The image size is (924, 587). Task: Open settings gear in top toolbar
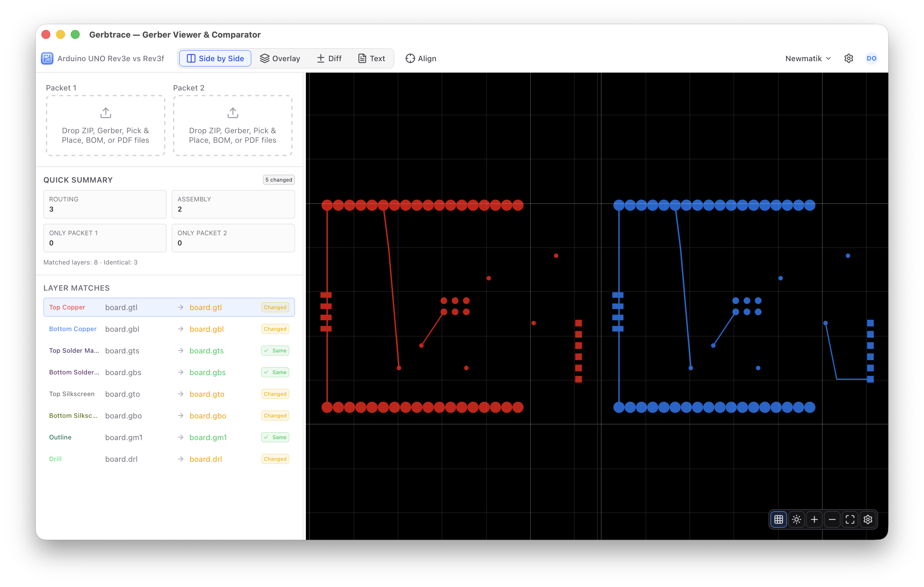[849, 58]
